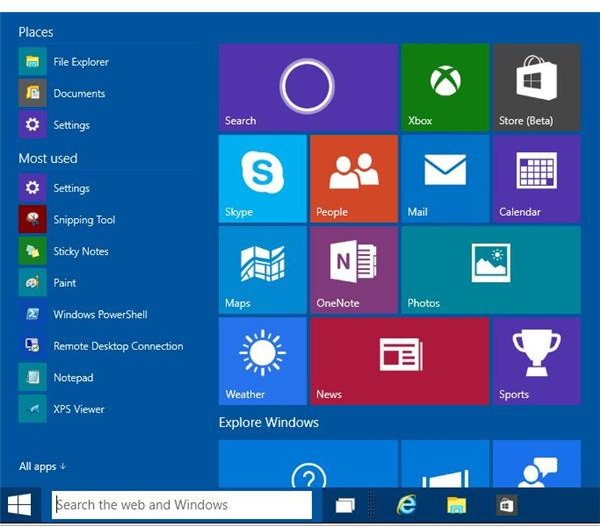The image size is (600, 530).
Task: Open the Weather tile
Action: (x=262, y=361)
